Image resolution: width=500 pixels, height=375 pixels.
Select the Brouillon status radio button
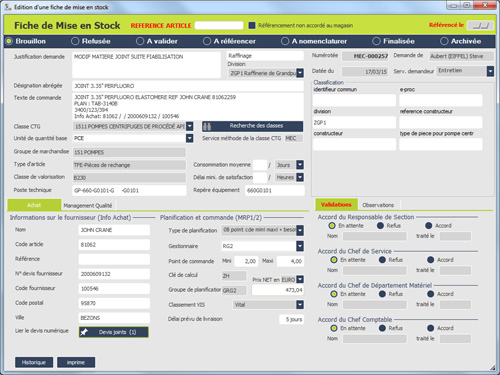point(9,41)
